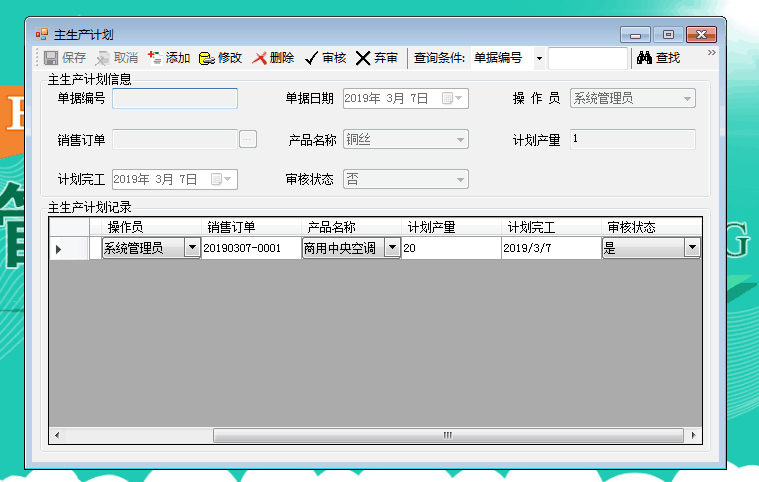
Task: Close the 主生产计划 window
Action: point(701,35)
